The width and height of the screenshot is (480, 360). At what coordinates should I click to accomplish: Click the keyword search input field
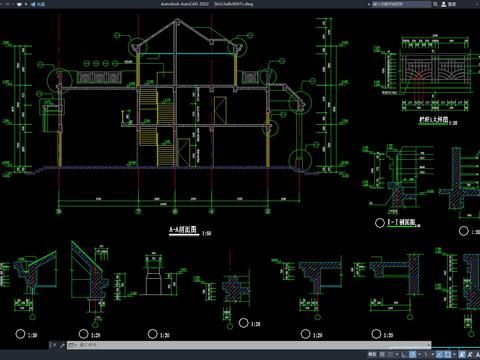tap(401, 4)
